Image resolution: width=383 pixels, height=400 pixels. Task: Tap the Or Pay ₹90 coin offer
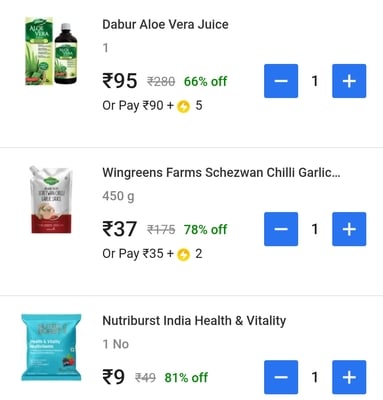pos(152,106)
